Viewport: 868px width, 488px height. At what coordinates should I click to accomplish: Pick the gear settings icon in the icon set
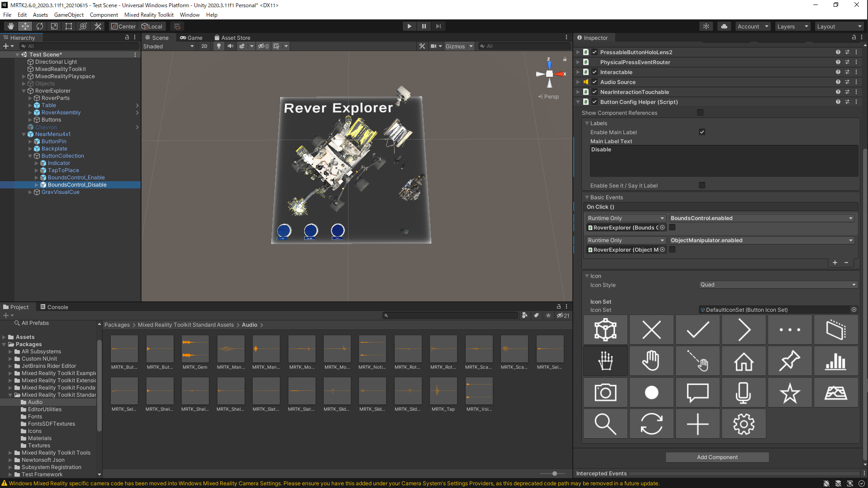(743, 424)
